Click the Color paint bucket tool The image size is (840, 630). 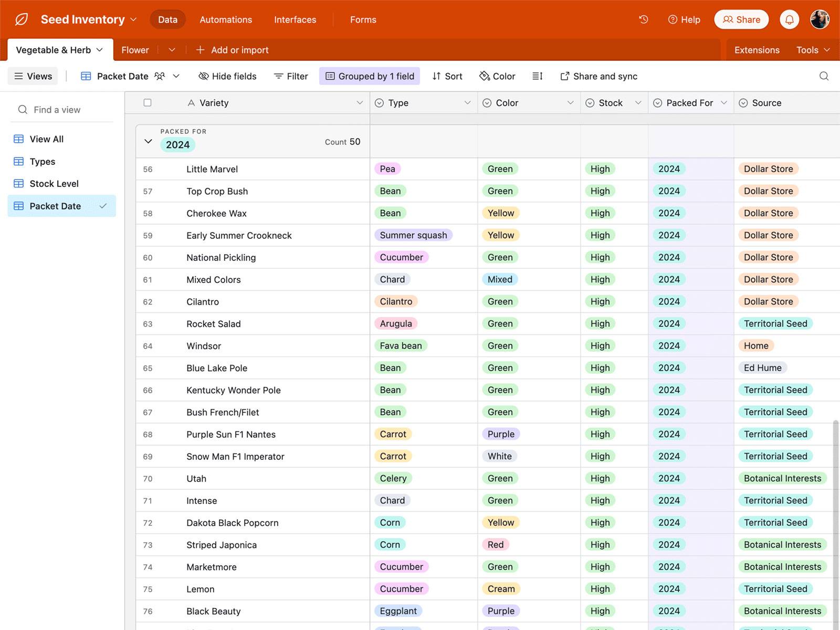[x=497, y=76]
